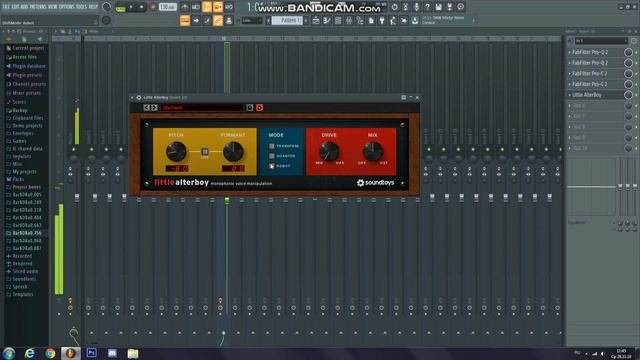Open the TOOLS menu
Image resolution: width=640 pixels, height=360 pixels.
point(82,7)
